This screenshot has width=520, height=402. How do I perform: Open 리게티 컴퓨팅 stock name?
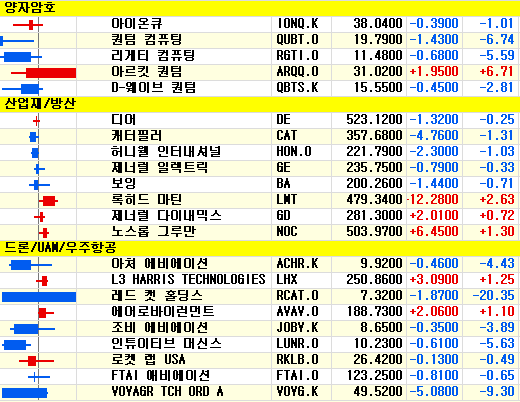pyautogui.click(x=153, y=56)
